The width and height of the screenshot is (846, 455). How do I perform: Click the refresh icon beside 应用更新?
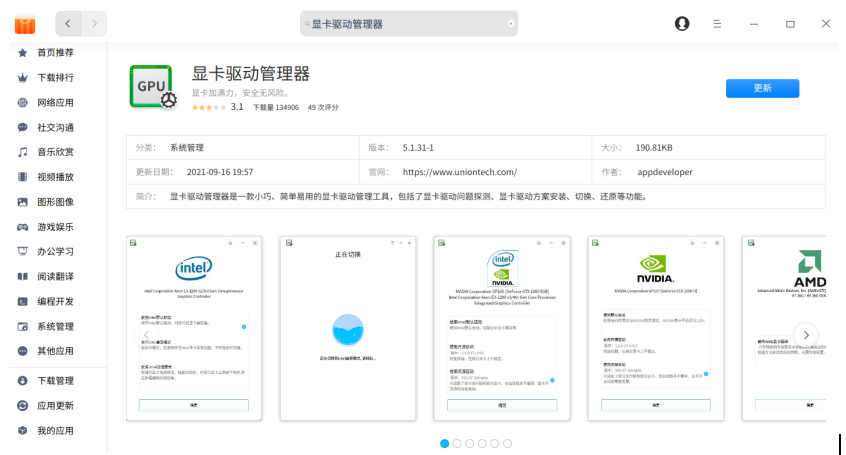coord(23,406)
